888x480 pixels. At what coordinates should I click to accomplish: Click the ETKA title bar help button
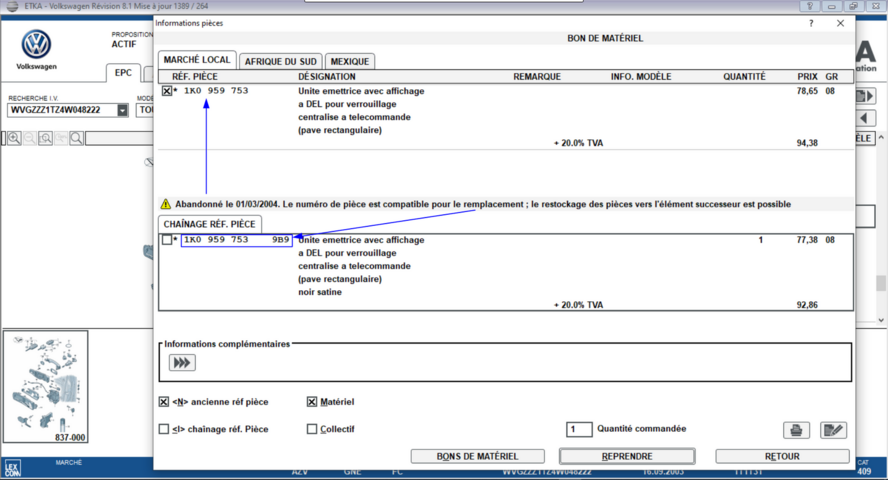click(x=809, y=6)
